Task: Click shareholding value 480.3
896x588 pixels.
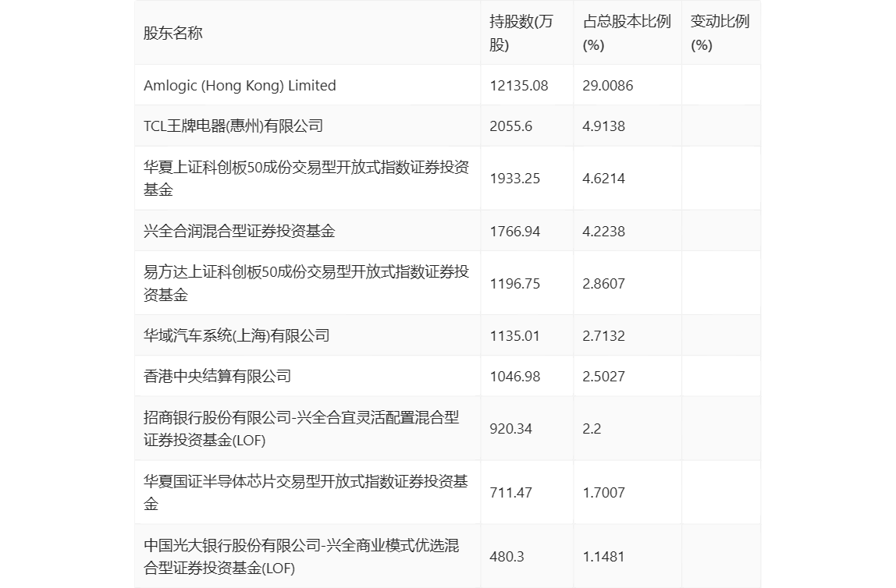Action: point(507,557)
